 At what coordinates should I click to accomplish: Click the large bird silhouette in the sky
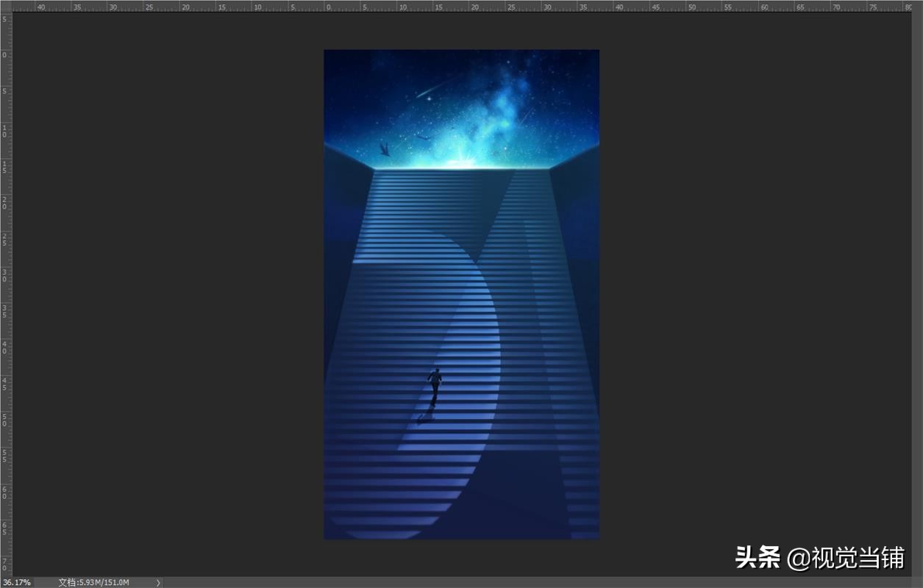(384, 149)
